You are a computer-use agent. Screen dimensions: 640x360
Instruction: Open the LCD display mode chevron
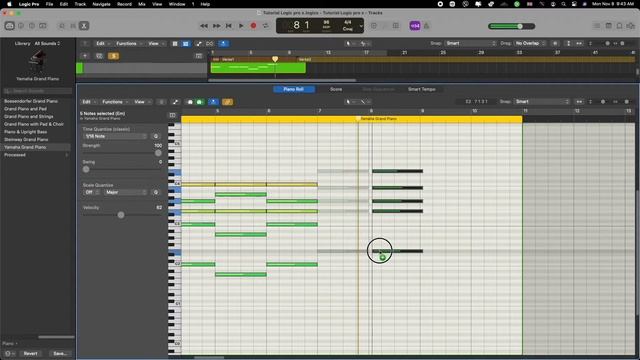(x=361, y=26)
